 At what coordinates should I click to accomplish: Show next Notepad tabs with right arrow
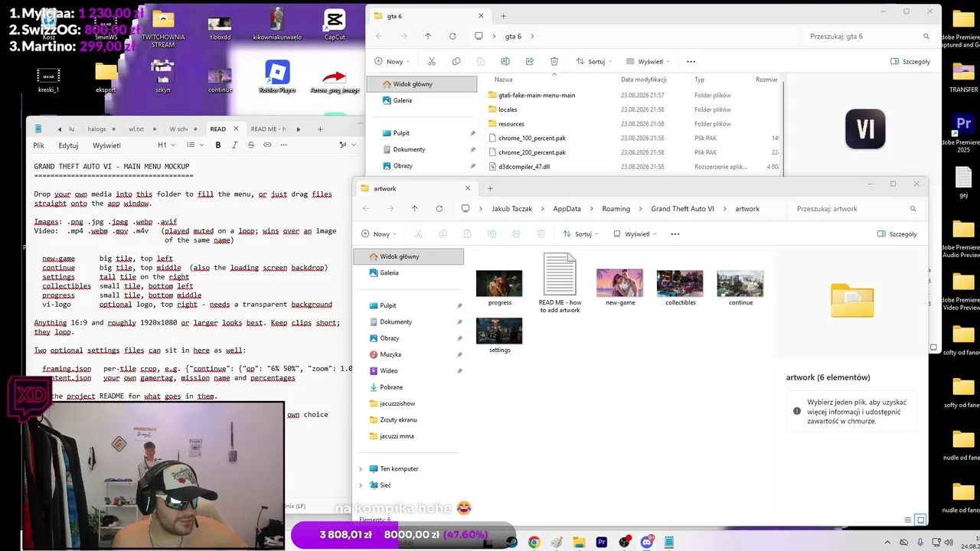(x=299, y=129)
